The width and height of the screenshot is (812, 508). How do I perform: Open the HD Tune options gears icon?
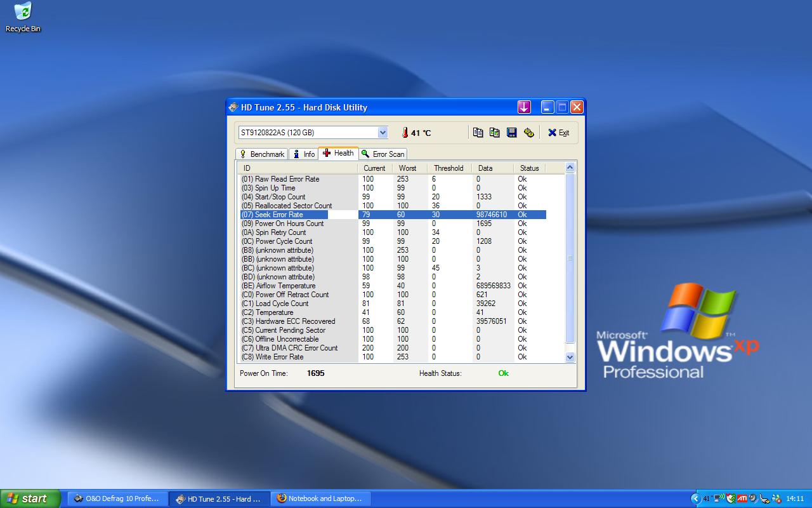(528, 133)
